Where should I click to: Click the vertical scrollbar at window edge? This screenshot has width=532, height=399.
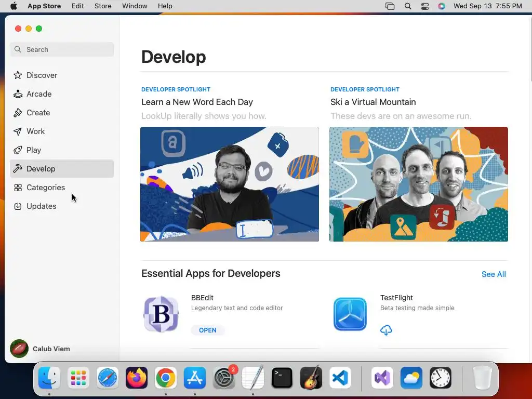tap(530, 49)
